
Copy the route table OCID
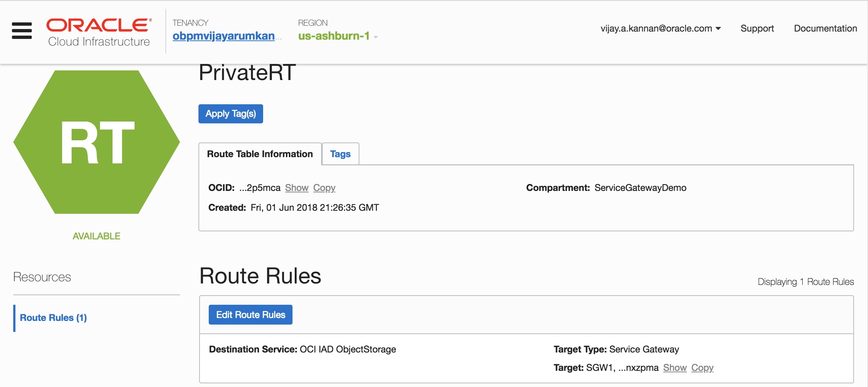click(324, 188)
